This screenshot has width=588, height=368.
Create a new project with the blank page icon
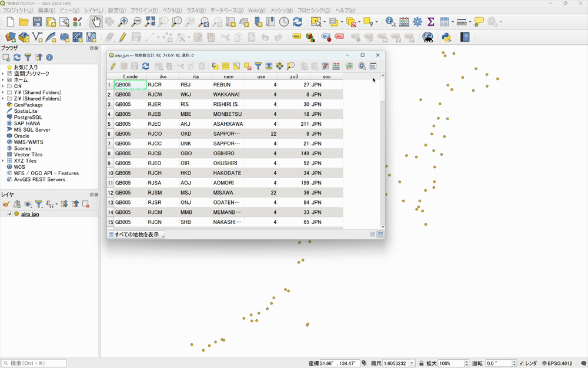coord(11,22)
